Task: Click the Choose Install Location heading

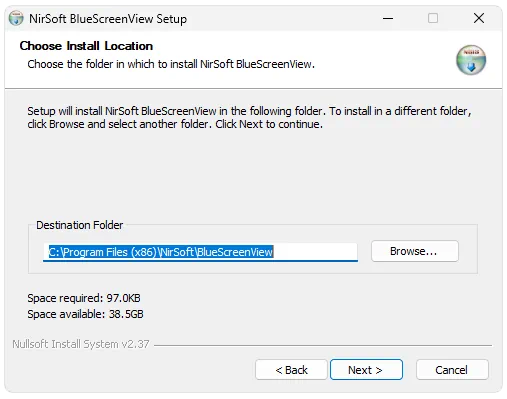Action: 86,46
